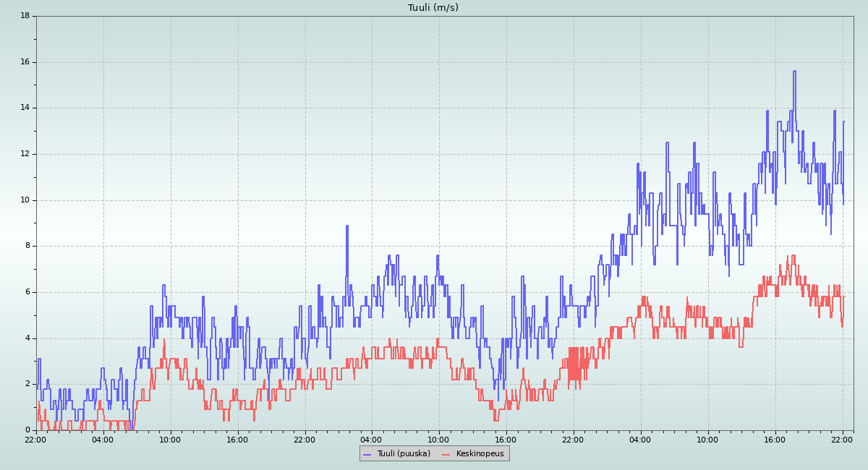The image size is (868, 470).
Task: Click the y-axis label 12
Action: [x=25, y=154]
